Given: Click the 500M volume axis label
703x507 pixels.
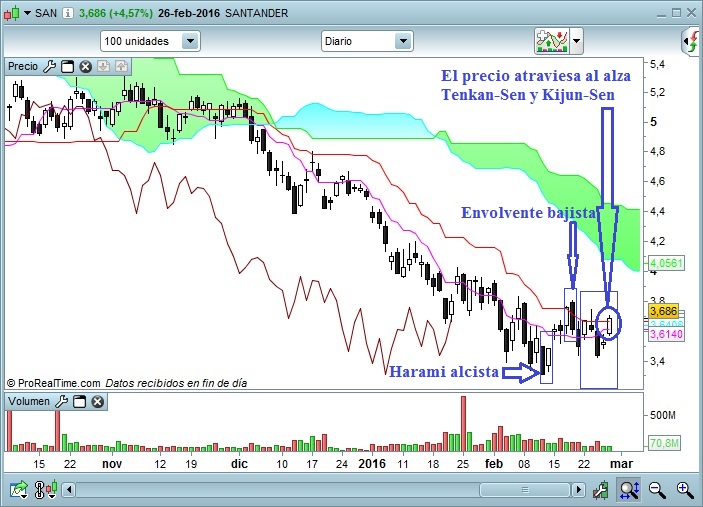Looking at the screenshot, I should pos(663,415).
